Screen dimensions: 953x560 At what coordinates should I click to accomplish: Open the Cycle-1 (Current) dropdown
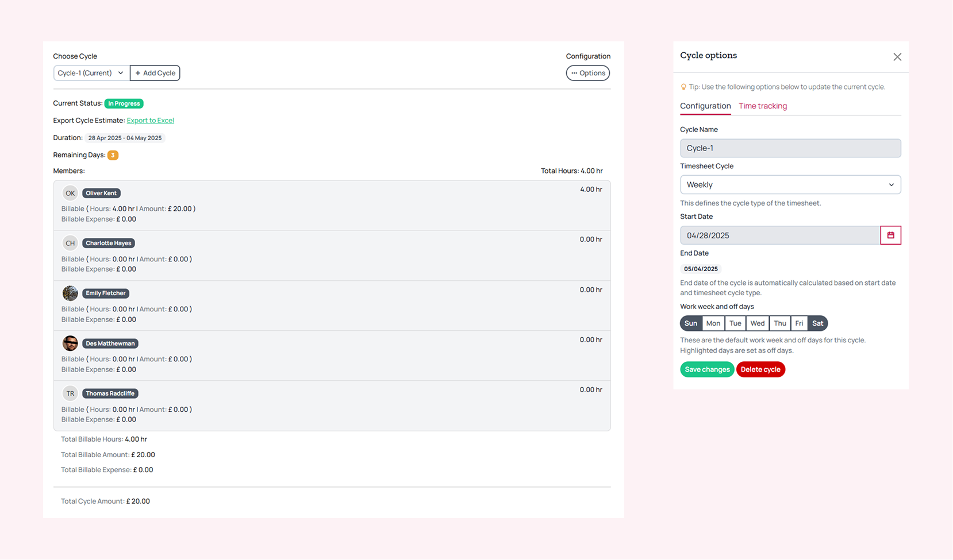coord(91,73)
